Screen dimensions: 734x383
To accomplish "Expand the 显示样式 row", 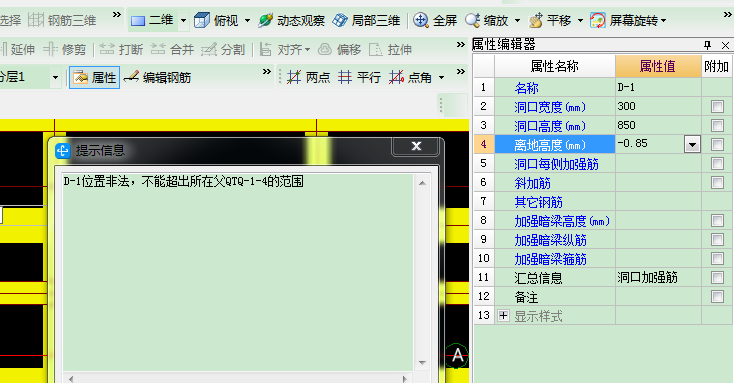I will [503, 316].
